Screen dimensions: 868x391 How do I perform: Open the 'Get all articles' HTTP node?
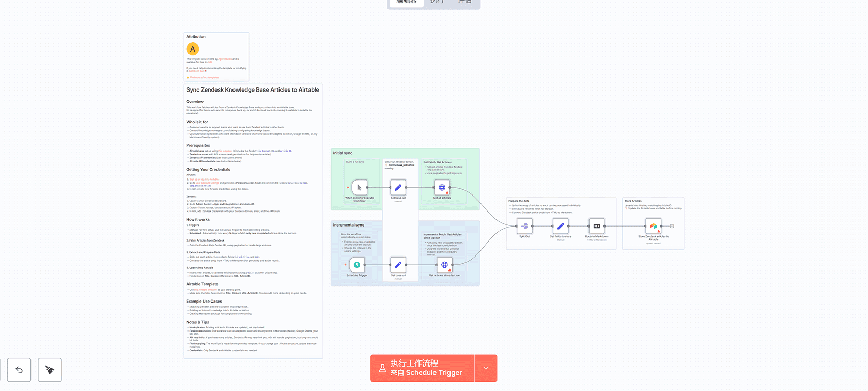point(442,187)
